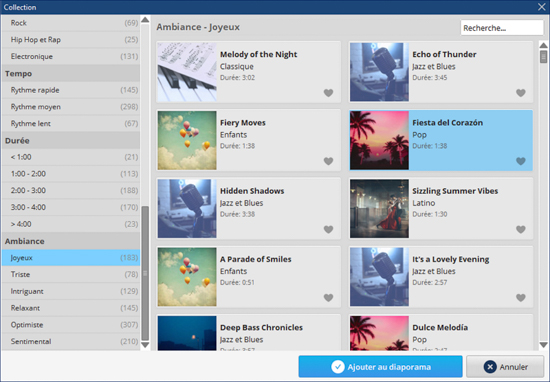The image size is (550, 382).
Task: Favorite the Melody of the Night track
Action: tap(328, 93)
